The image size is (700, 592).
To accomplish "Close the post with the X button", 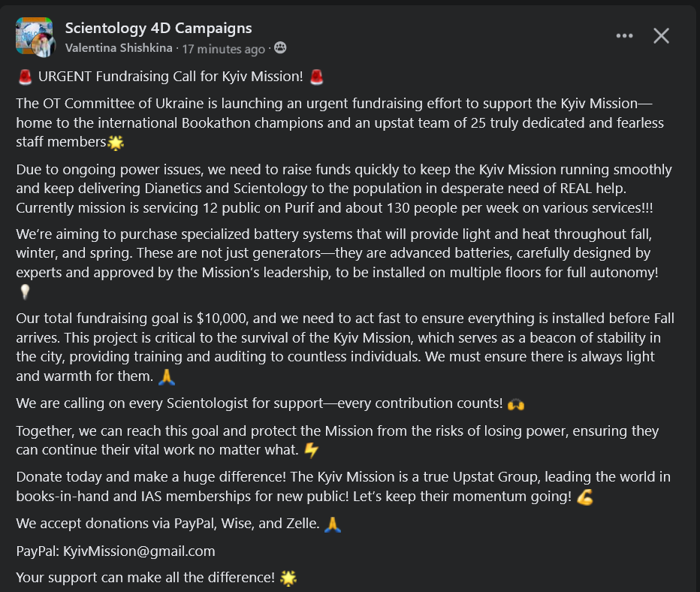I will coord(661,35).
